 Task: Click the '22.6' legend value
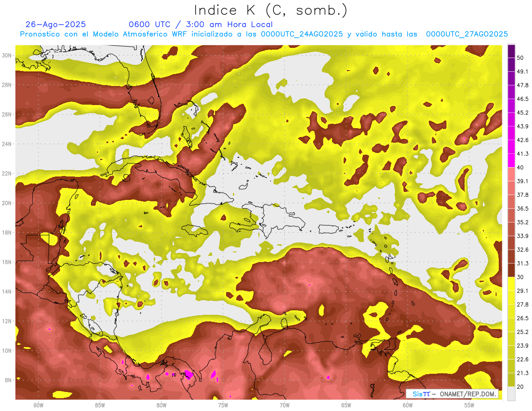[x=523, y=359]
